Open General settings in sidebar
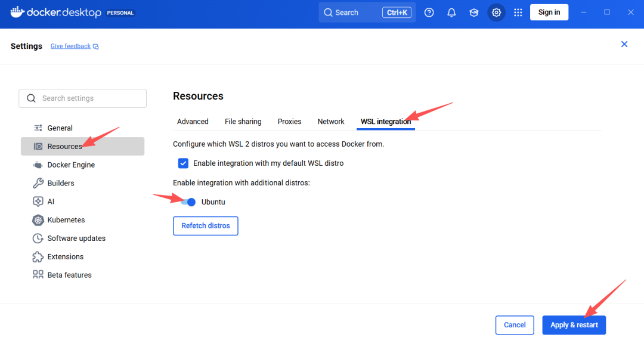The width and height of the screenshot is (644, 347). [x=82, y=128]
